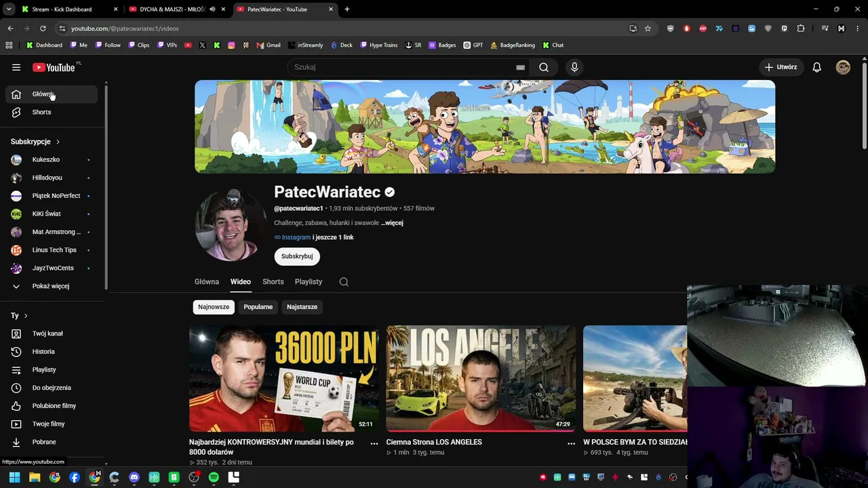
Task: Select the Najnowsze filter chip
Action: coord(214,307)
